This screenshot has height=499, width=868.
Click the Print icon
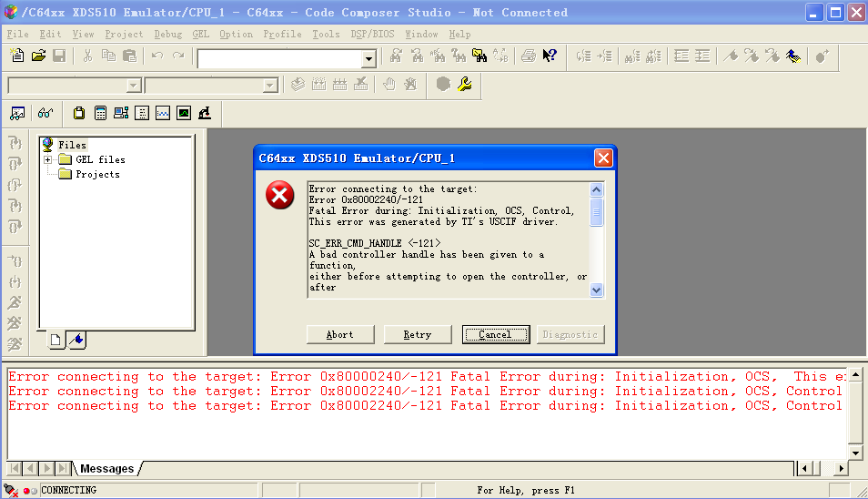[x=529, y=56]
